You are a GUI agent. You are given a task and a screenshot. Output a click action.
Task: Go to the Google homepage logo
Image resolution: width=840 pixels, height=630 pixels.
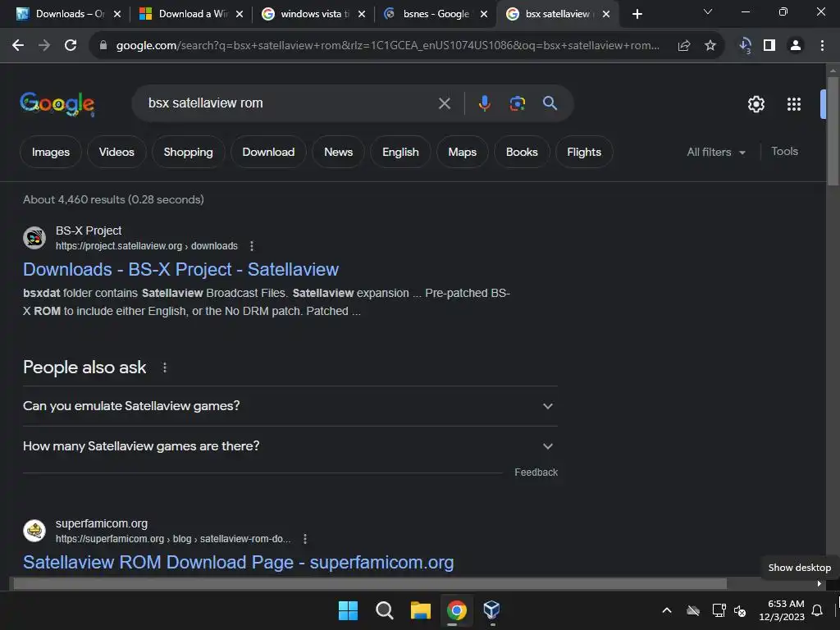[57, 104]
